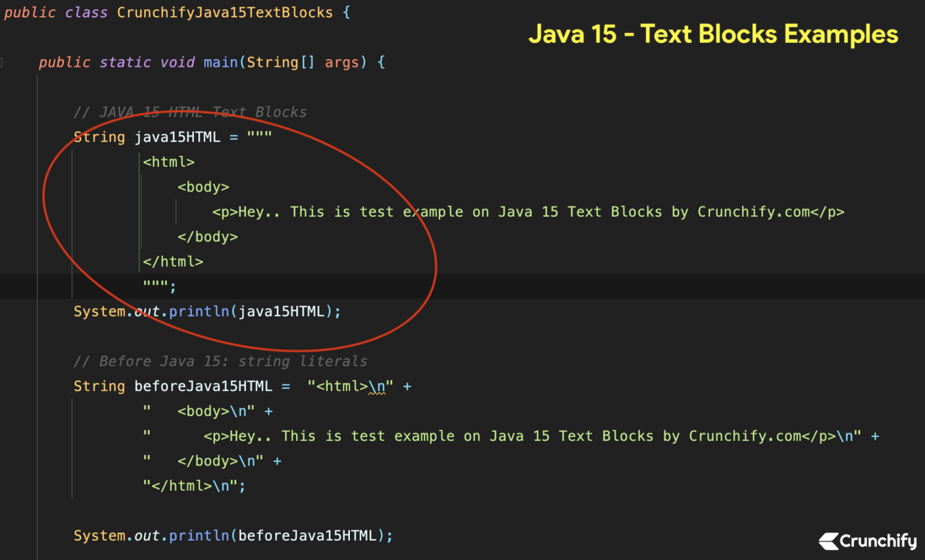
Task: Click the highlighted line with closing triple quotes
Action: tap(158, 284)
